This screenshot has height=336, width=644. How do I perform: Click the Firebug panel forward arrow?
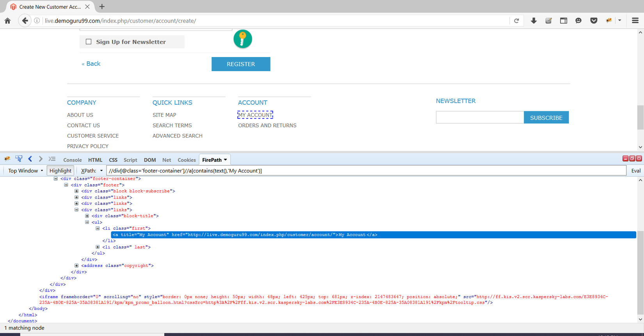[x=41, y=159]
